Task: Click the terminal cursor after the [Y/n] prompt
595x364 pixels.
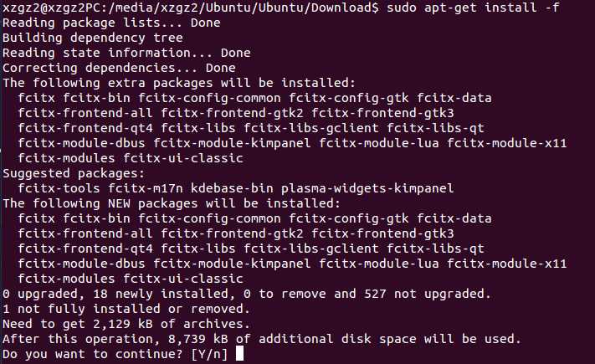Action: (x=240, y=355)
